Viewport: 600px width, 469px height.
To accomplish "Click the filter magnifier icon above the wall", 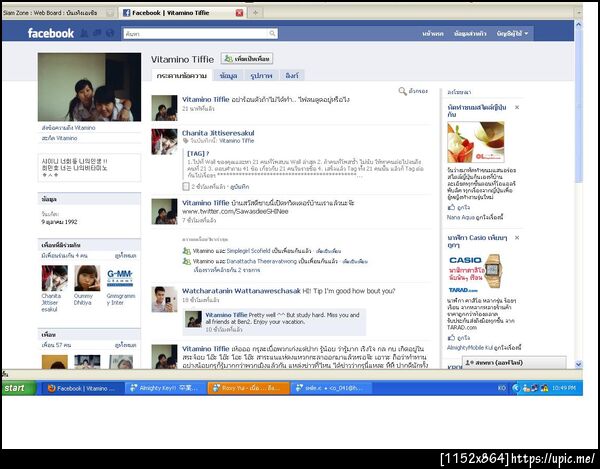I will click(x=402, y=91).
